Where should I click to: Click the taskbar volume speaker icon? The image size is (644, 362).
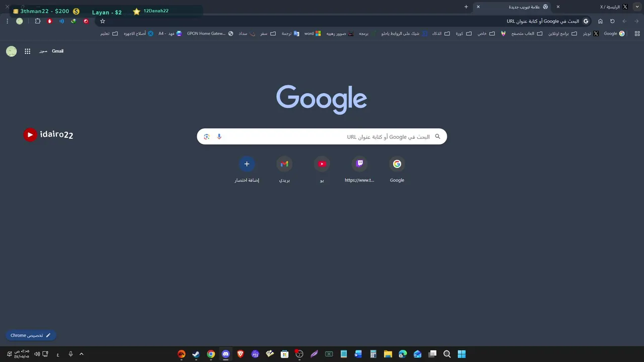37,354
